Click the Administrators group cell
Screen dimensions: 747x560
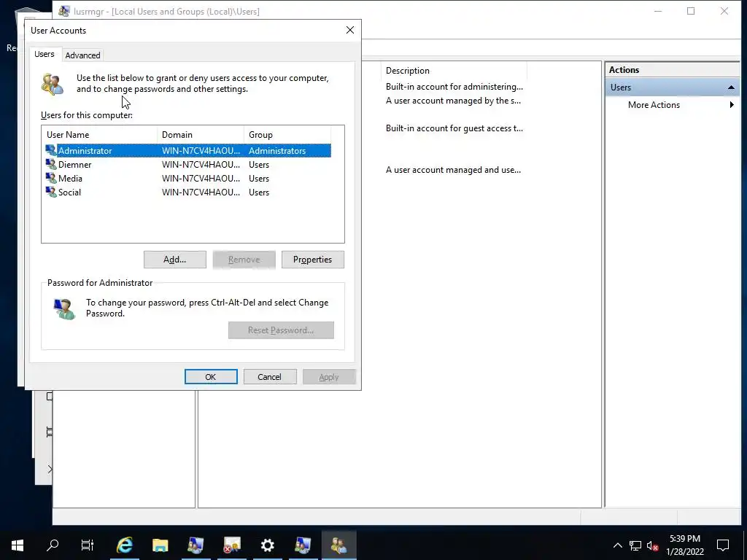277,150
